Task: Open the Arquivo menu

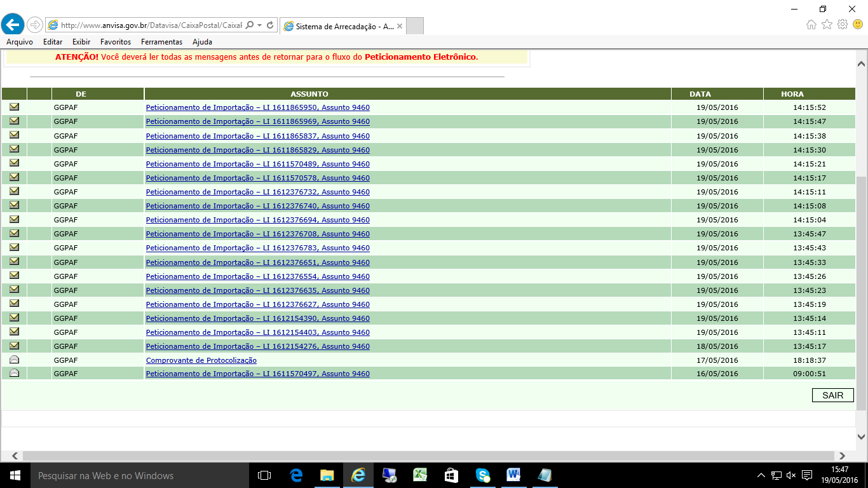Action: coord(20,42)
